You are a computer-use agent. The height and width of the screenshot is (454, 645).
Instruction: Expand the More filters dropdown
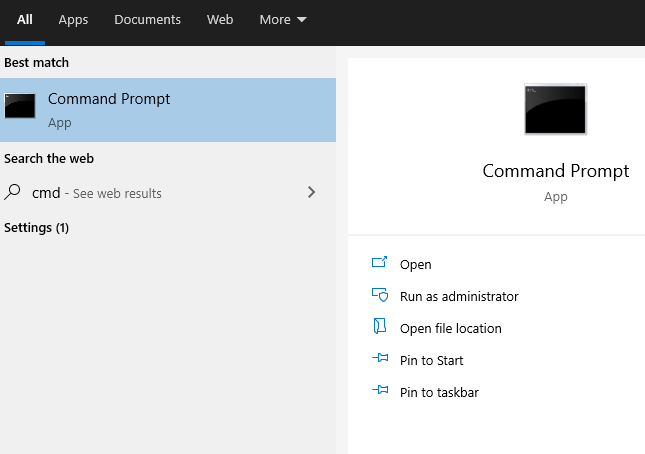[x=282, y=20]
